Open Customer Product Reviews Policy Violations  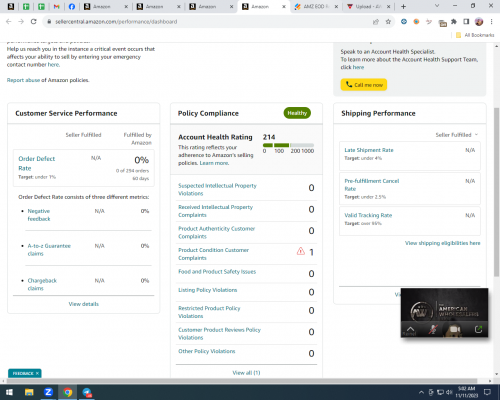(219, 334)
